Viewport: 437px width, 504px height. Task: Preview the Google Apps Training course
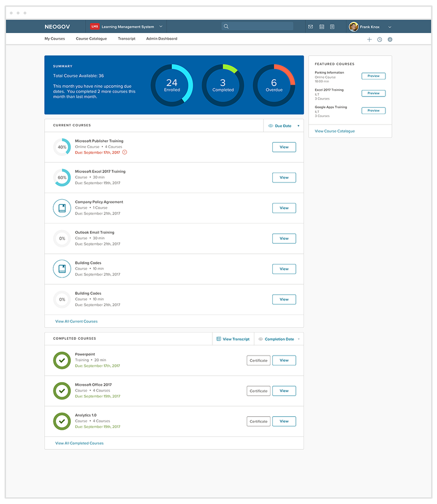click(373, 111)
